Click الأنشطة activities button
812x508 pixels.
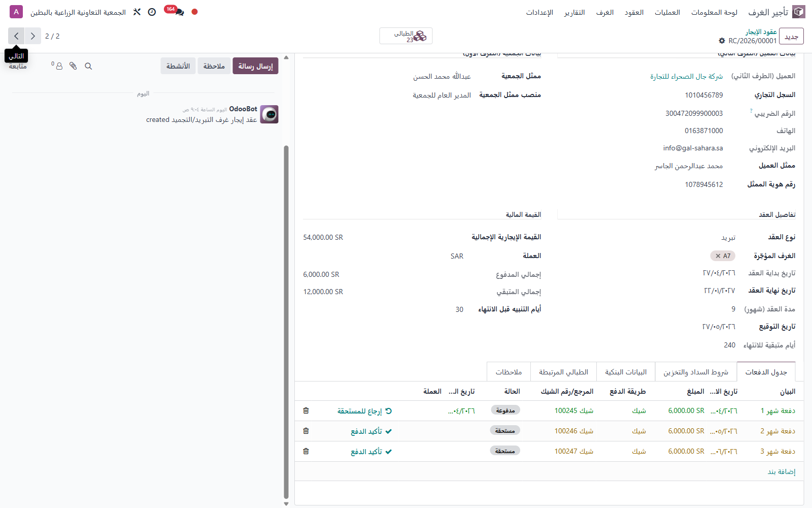178,66
